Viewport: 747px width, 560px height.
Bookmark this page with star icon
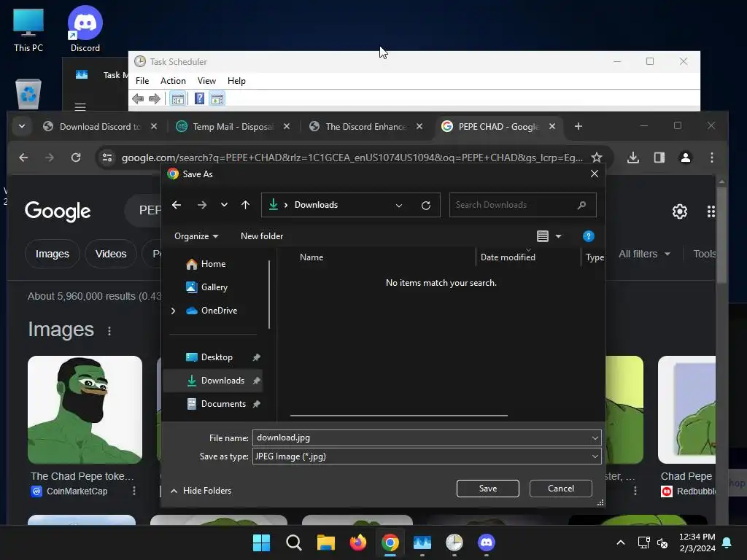[597, 157]
